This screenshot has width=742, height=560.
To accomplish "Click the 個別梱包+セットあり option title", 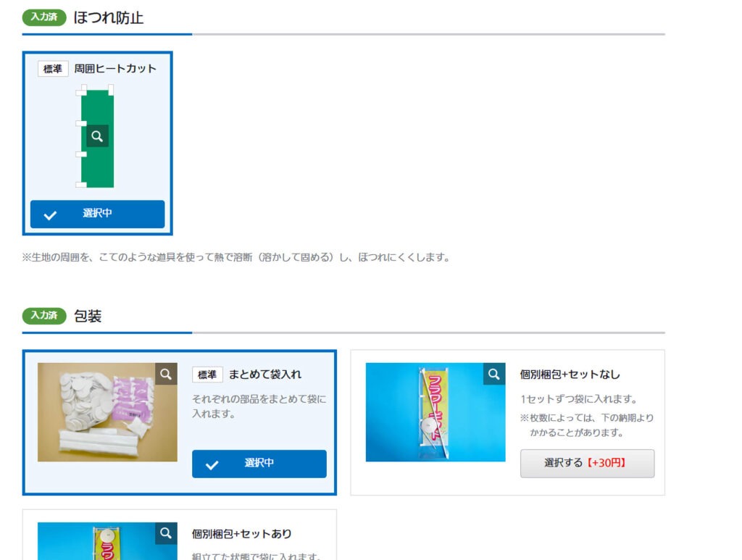I will (242, 534).
